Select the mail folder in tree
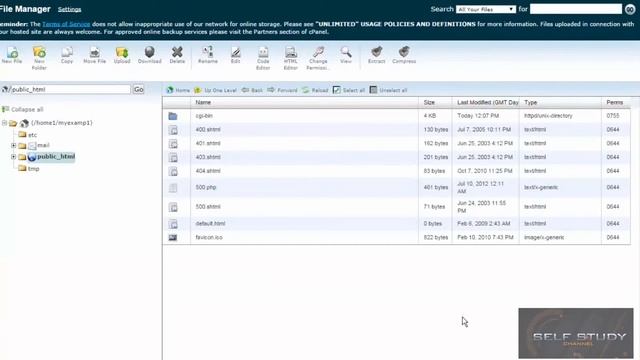The height and width of the screenshot is (360, 640). [x=43, y=145]
